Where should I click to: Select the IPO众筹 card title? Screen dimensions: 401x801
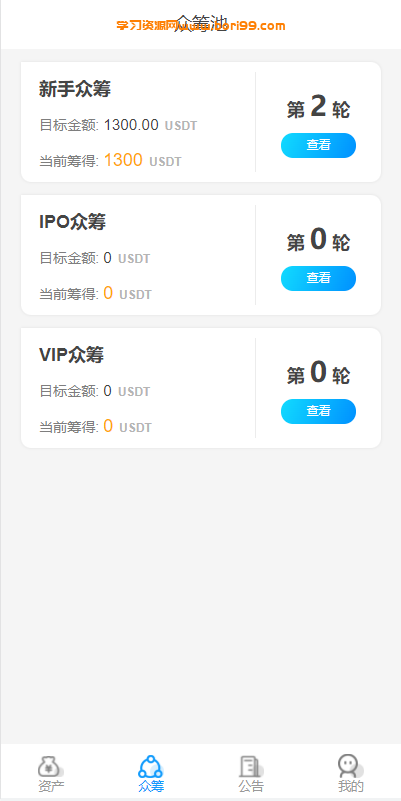(x=73, y=222)
